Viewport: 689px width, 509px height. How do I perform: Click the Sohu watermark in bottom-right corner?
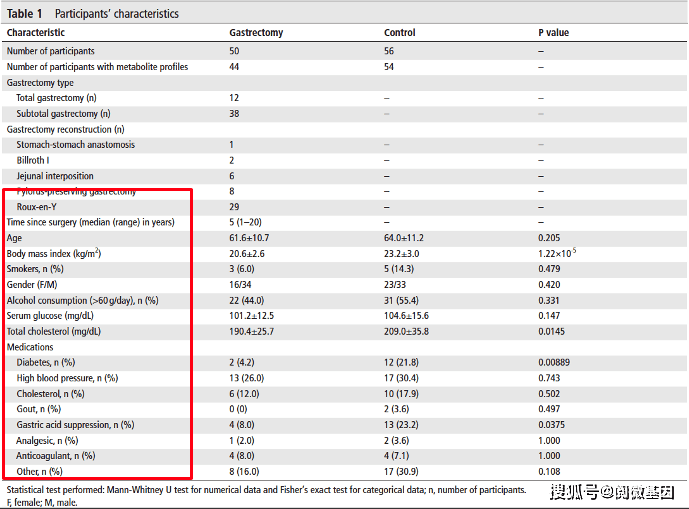610,492
